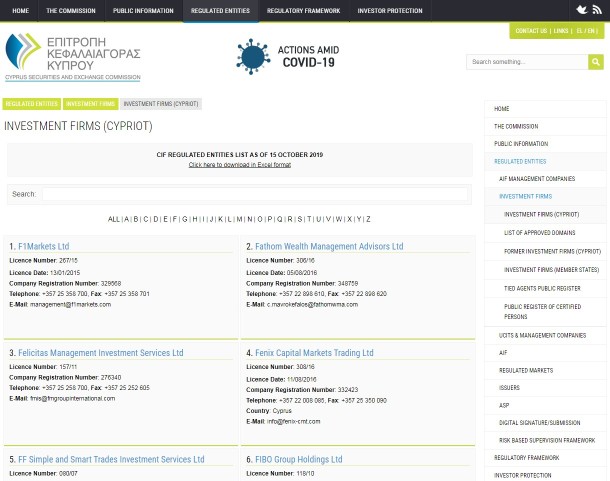Select Investor Protection in right sidebar
610x481 pixels.
click(x=545, y=475)
